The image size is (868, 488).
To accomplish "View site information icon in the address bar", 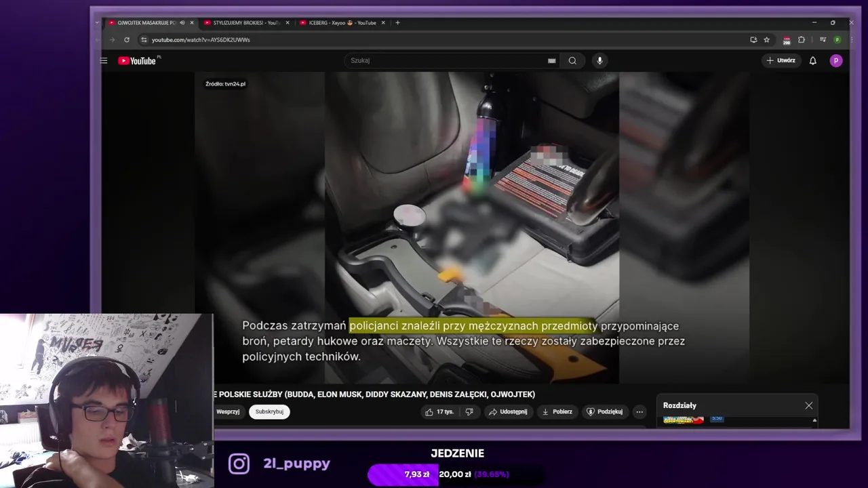I will click(x=143, y=40).
